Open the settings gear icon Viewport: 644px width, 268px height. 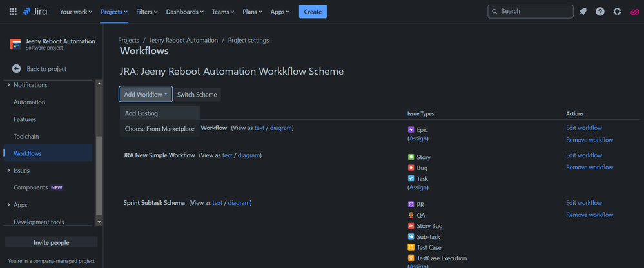point(617,12)
